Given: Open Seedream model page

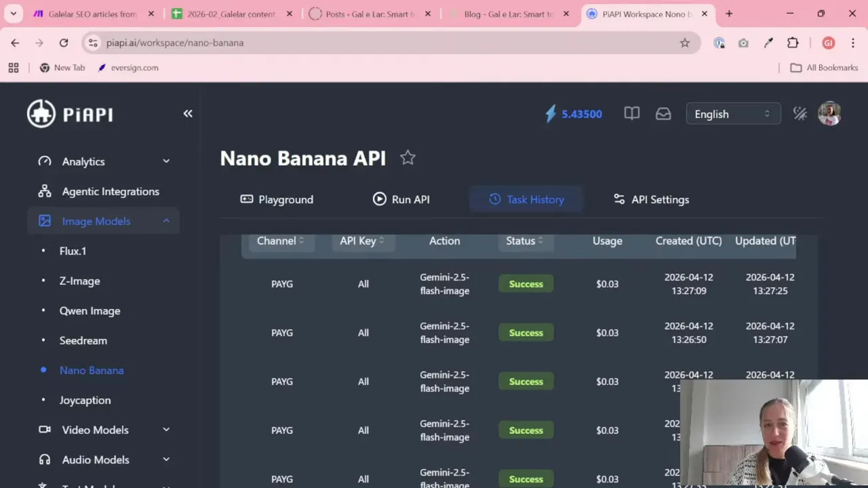Looking at the screenshot, I should 83,340.
